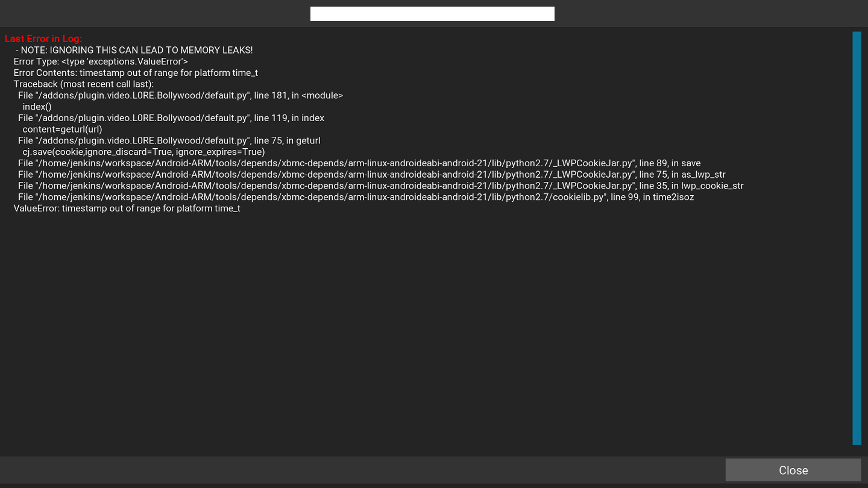Select the 'Last Error in Log:' heading
This screenshot has width=868, height=488.
[x=43, y=39]
